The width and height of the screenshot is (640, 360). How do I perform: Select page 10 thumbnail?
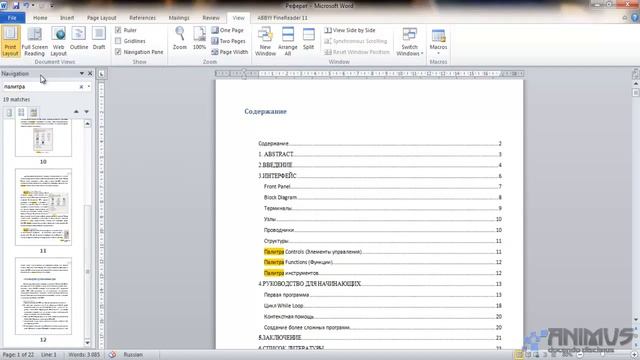[43, 138]
